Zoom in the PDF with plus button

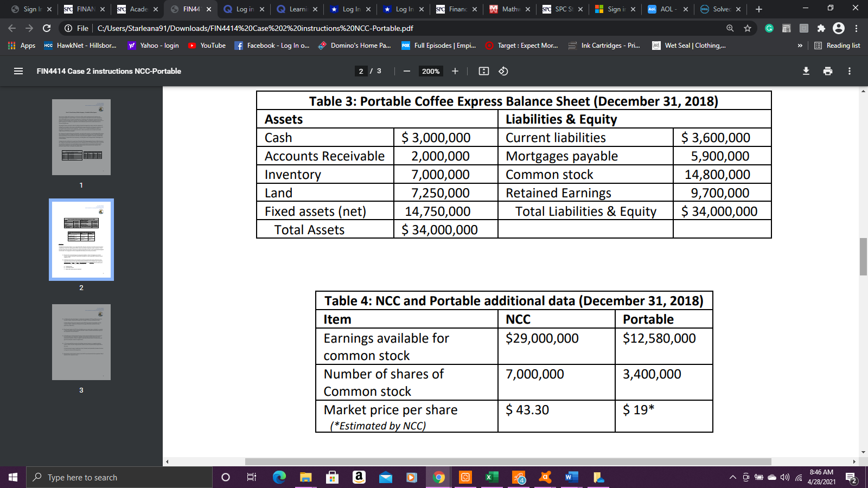point(455,71)
